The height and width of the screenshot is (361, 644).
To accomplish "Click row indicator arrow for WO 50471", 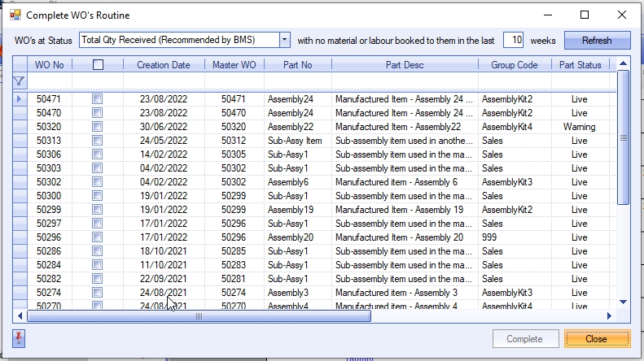I will 20,99.
